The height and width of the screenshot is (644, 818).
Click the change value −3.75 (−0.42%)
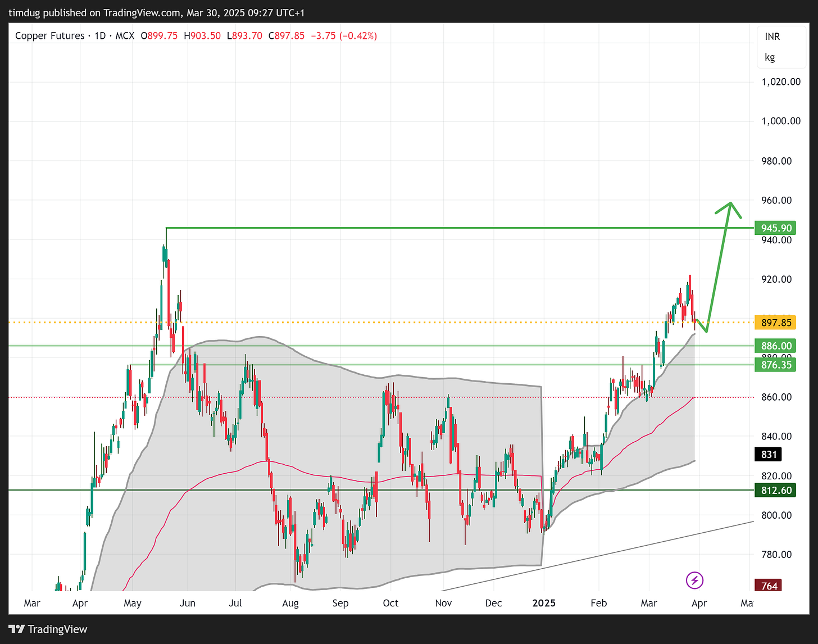[343, 36]
